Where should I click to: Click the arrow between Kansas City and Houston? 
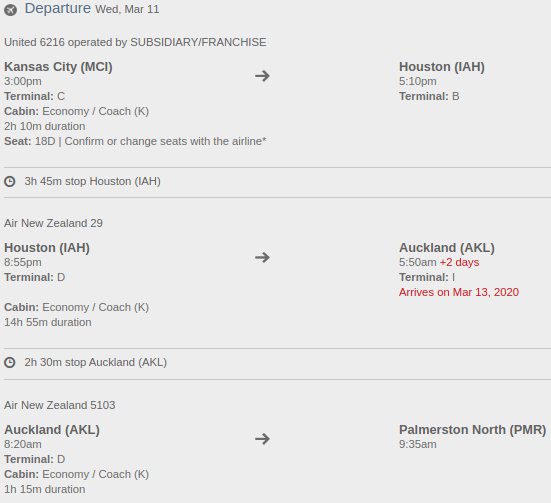tap(262, 76)
